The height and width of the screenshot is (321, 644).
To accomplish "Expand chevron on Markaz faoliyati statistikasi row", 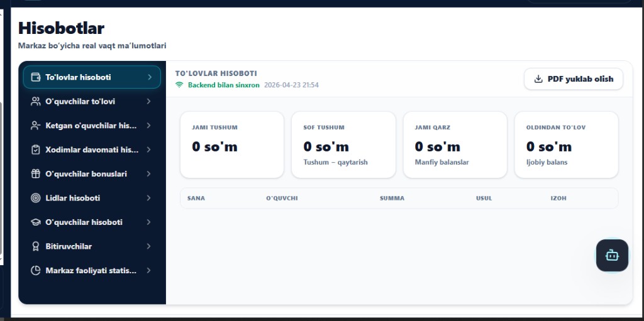I will tap(148, 271).
